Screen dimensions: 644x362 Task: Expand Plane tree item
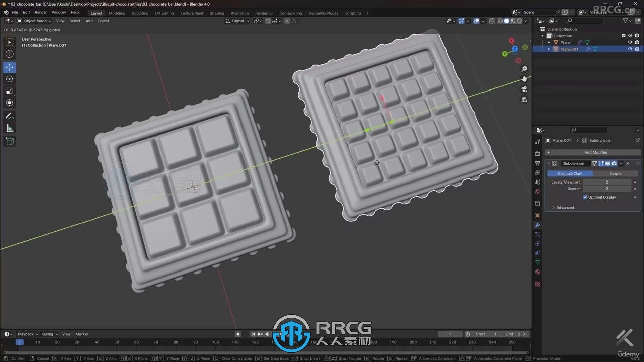(549, 42)
